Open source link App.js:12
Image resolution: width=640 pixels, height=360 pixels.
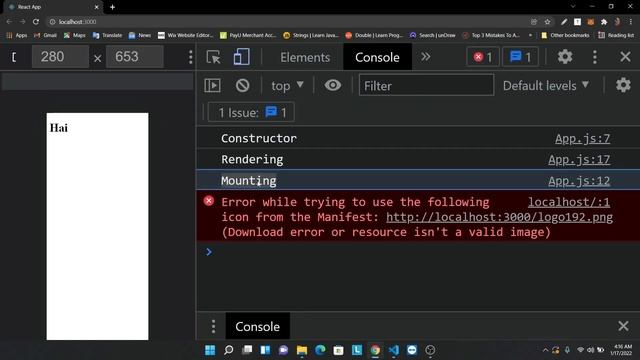coord(579,181)
